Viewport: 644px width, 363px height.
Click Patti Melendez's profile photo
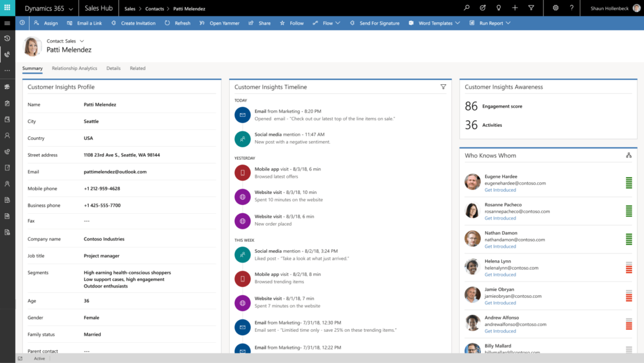(x=32, y=46)
